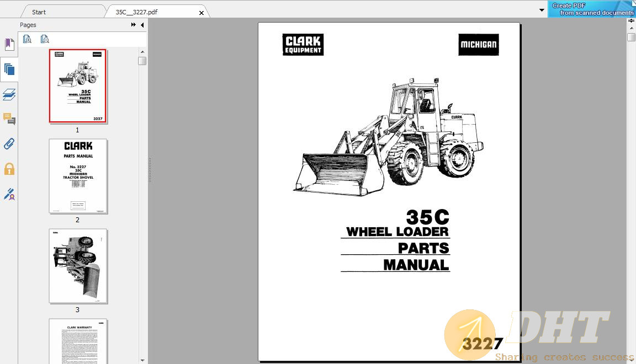Click page number 3 label under thumbnail
The width and height of the screenshot is (636, 364).
click(77, 310)
